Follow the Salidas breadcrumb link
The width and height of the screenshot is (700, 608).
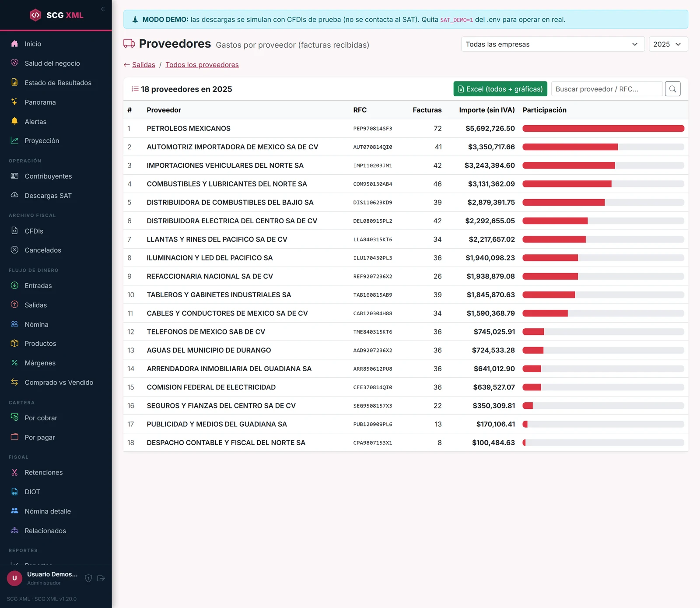click(x=143, y=65)
